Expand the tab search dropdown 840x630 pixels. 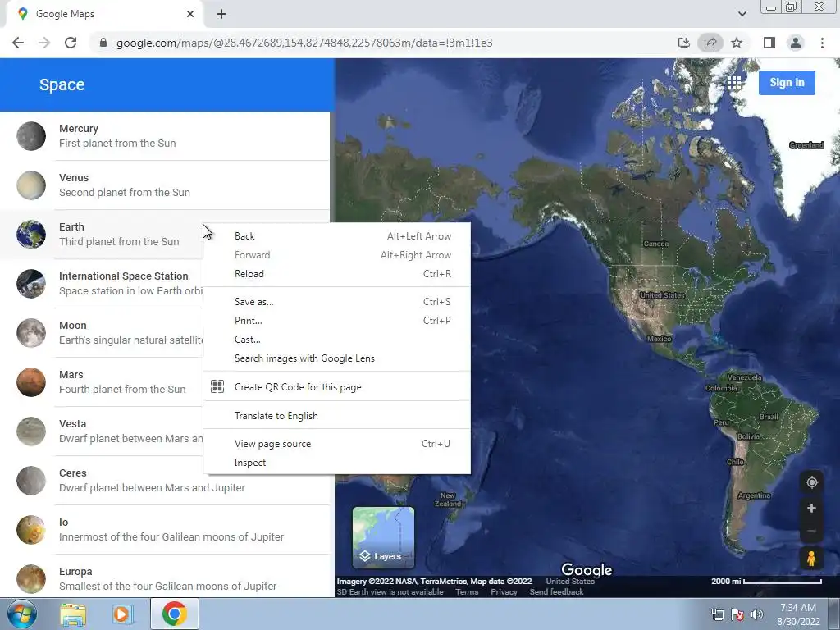[742, 14]
